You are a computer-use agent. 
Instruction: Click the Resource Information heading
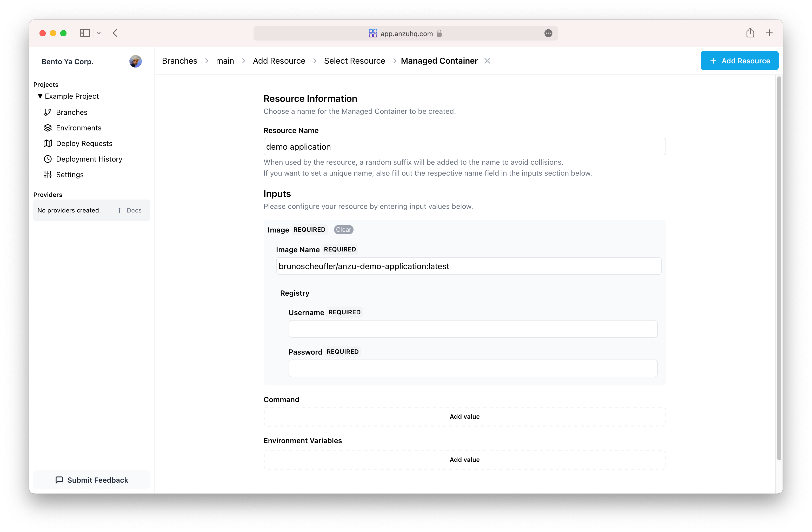pyautogui.click(x=310, y=99)
